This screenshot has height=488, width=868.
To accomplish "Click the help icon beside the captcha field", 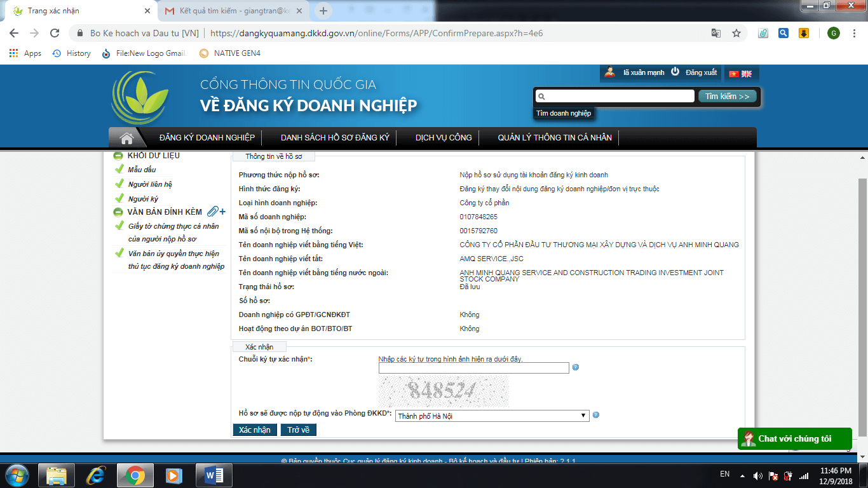I will tap(576, 367).
